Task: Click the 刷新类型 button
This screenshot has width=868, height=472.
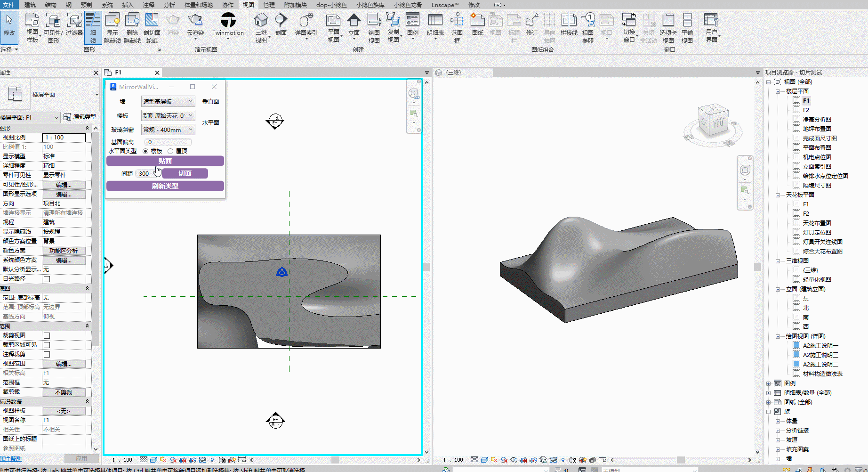Action: pos(165,186)
